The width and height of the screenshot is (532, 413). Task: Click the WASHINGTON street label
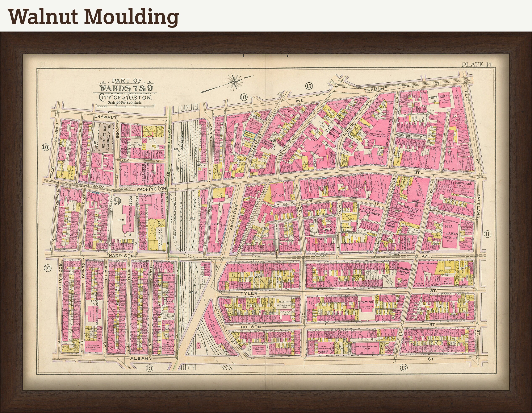click(151, 189)
